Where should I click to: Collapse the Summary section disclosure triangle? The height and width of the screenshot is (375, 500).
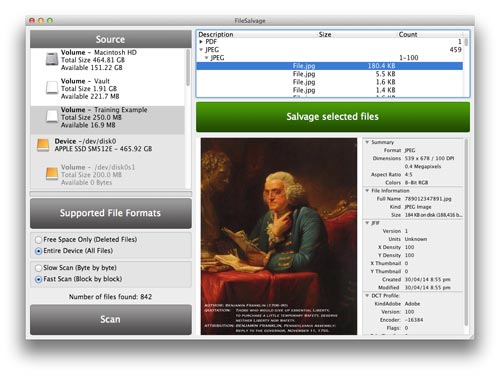pyautogui.click(x=367, y=142)
